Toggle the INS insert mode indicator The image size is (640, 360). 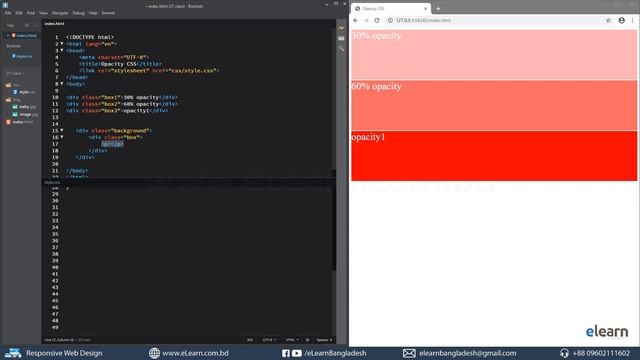(250, 340)
